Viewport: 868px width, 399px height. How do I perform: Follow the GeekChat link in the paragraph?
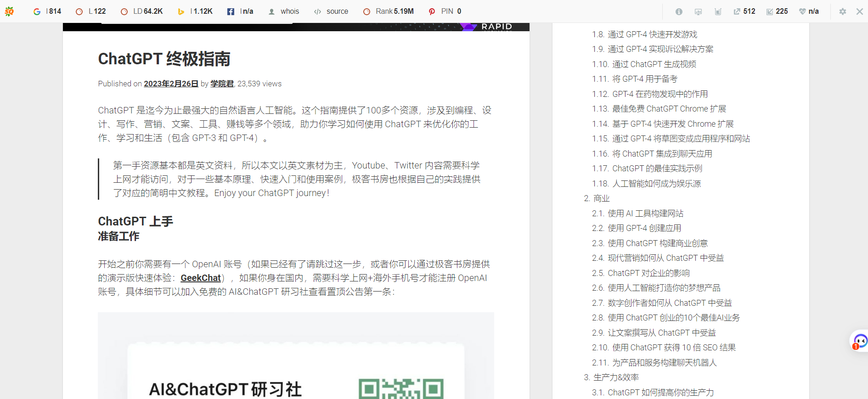201,278
